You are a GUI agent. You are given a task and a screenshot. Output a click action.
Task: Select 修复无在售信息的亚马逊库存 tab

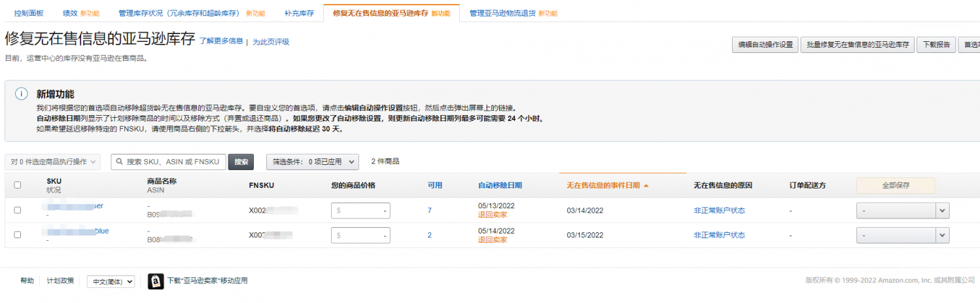pos(391,13)
